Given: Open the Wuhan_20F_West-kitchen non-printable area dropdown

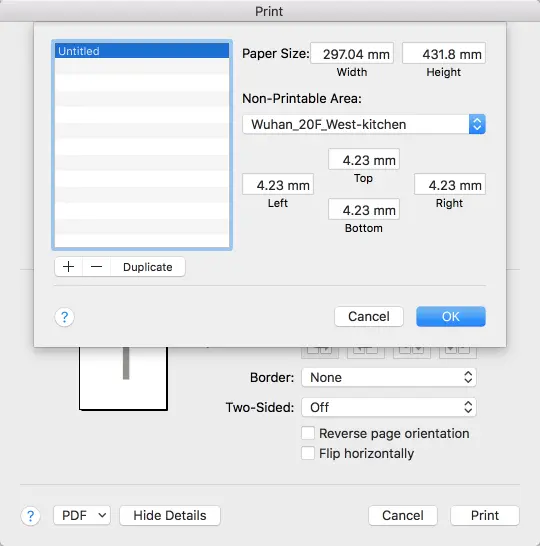Looking at the screenshot, I should pyautogui.click(x=364, y=124).
